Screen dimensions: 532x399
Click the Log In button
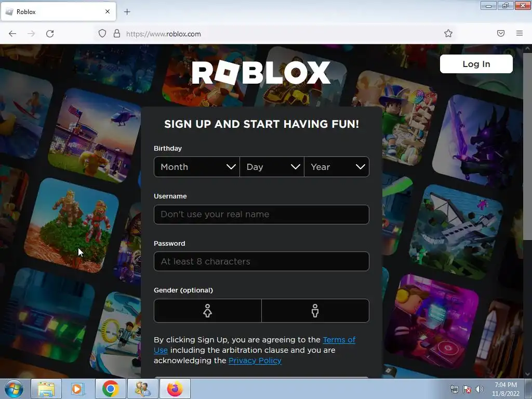476,64
